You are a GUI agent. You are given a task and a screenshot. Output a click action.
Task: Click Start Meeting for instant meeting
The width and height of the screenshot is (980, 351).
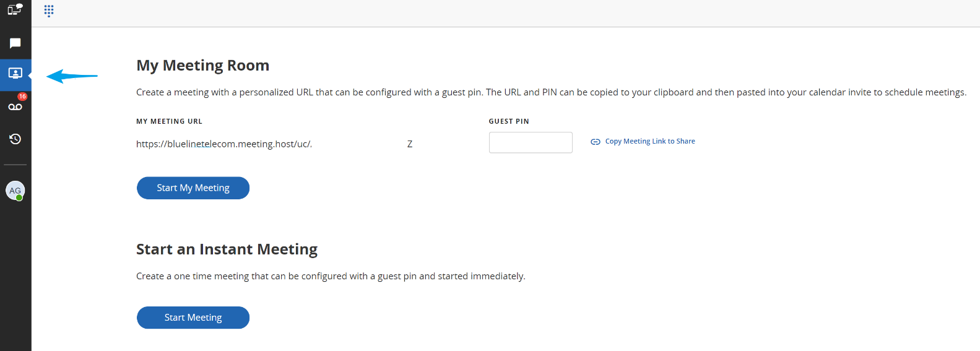(193, 318)
